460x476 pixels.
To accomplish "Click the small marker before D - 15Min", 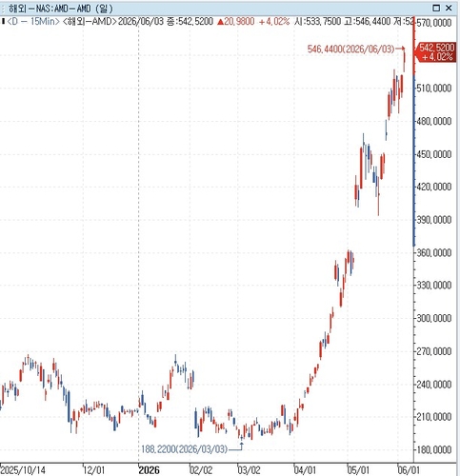I will pos(3,21).
